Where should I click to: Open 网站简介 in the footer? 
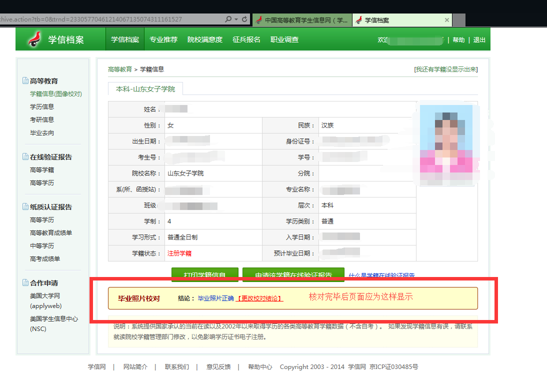(x=135, y=367)
